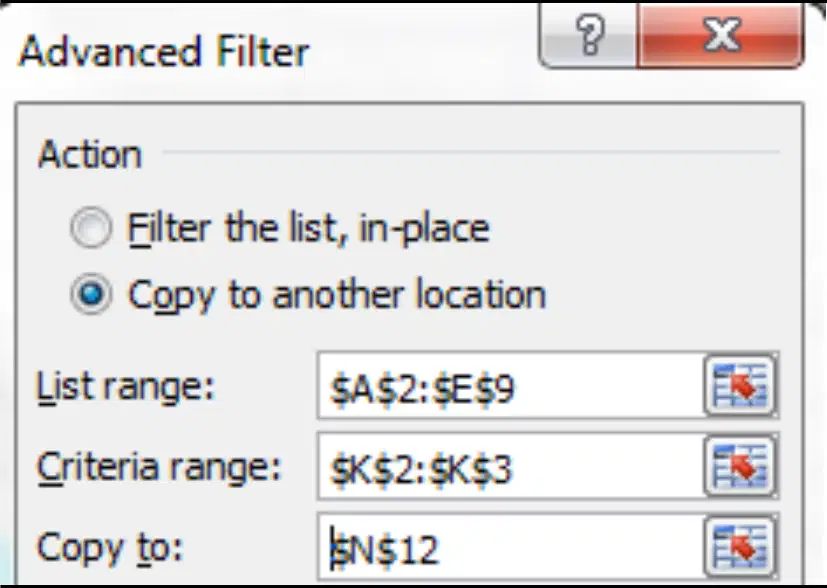Select the Filter the list, in-place radio button

[91, 228]
